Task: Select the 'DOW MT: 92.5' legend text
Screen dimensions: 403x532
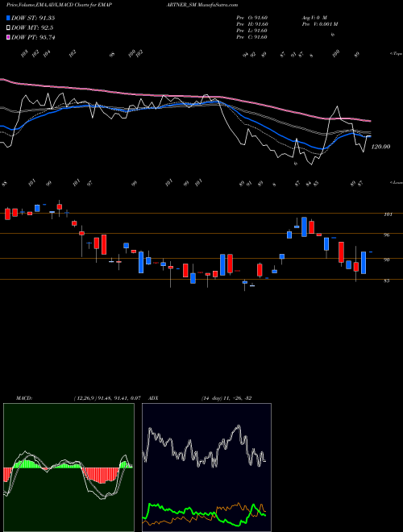Action: tap(32, 28)
